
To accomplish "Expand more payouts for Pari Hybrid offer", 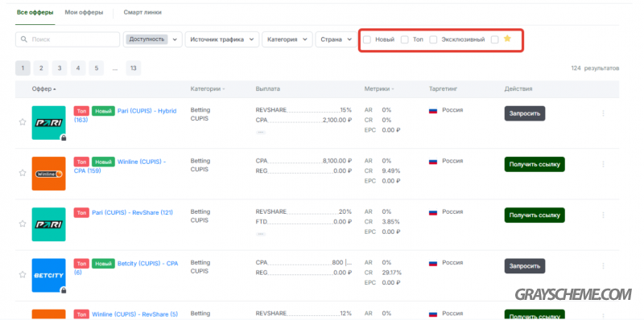I will [x=260, y=133].
